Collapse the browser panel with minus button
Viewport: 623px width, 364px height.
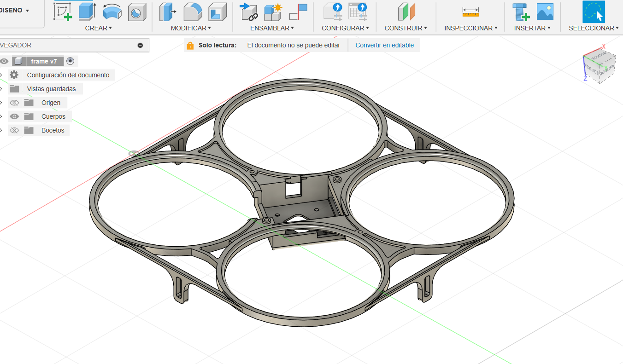tap(141, 46)
